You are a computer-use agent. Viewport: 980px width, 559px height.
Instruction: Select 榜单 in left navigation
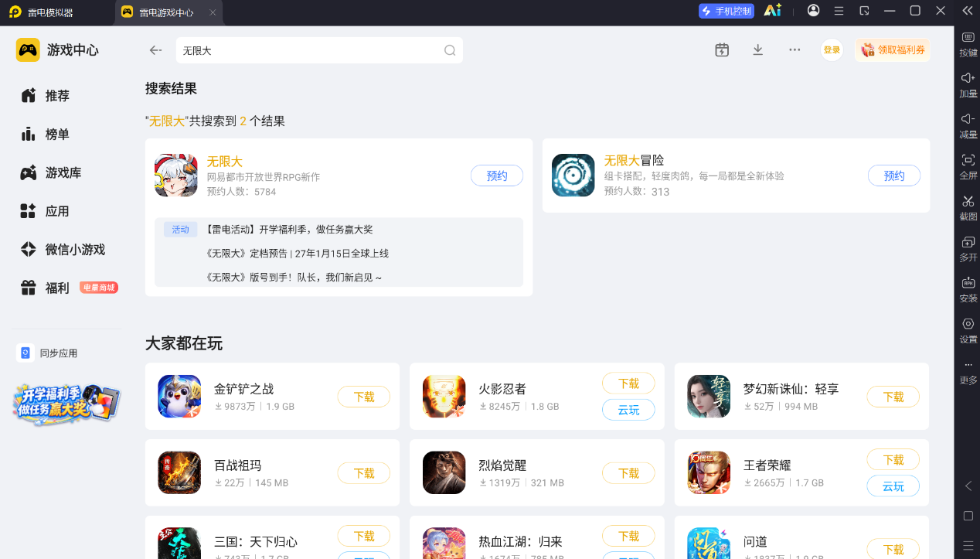57,135
